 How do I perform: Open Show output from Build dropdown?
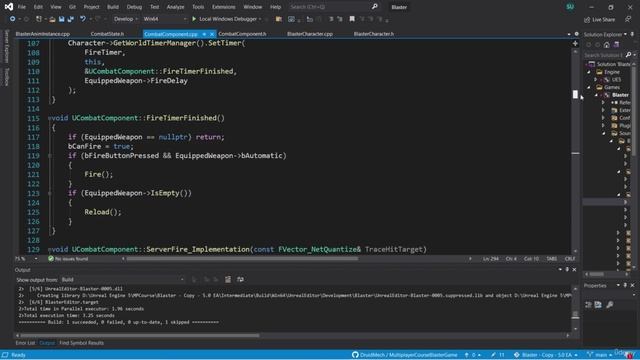[x=122, y=279]
